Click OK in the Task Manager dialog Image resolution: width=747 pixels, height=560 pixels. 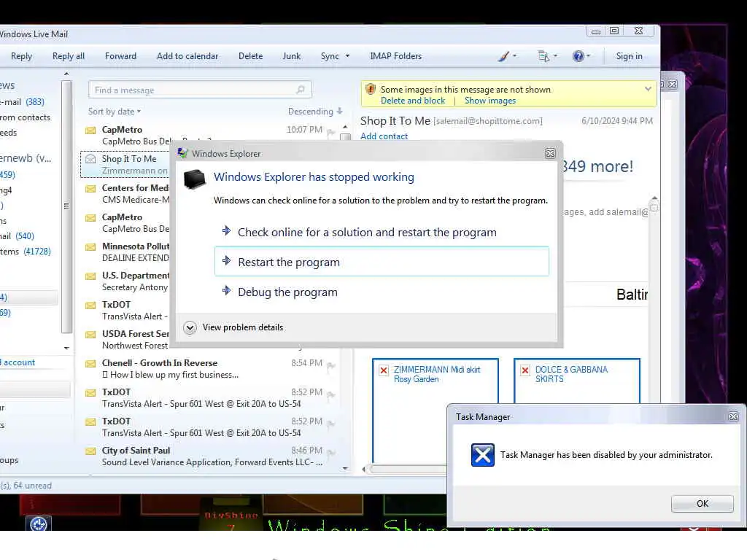coord(703,503)
